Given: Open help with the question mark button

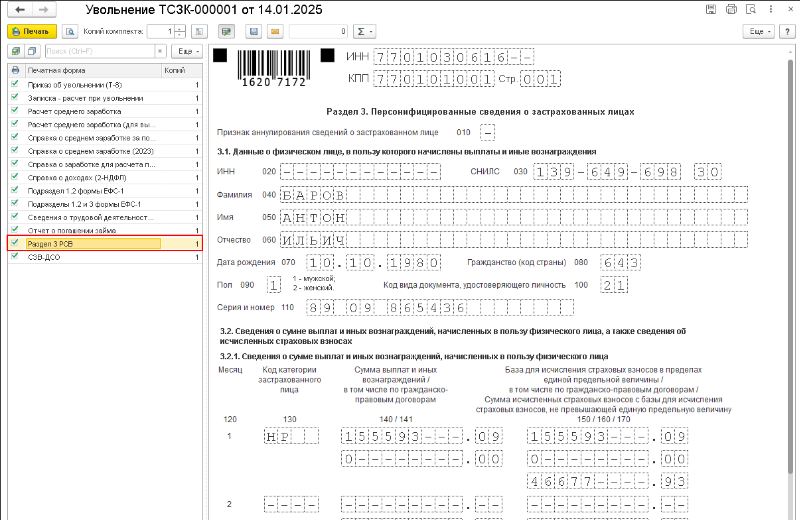Looking at the screenshot, I should 787,32.
